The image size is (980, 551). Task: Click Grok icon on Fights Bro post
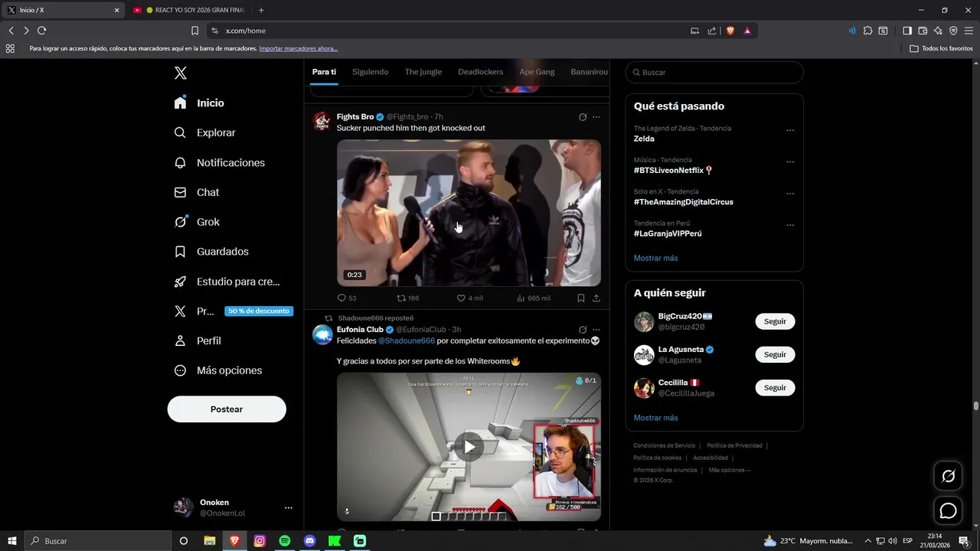pyautogui.click(x=583, y=117)
